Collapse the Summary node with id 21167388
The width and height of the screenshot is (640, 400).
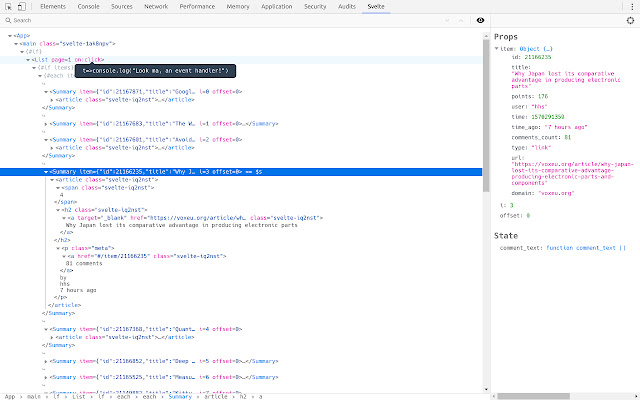pos(46,329)
